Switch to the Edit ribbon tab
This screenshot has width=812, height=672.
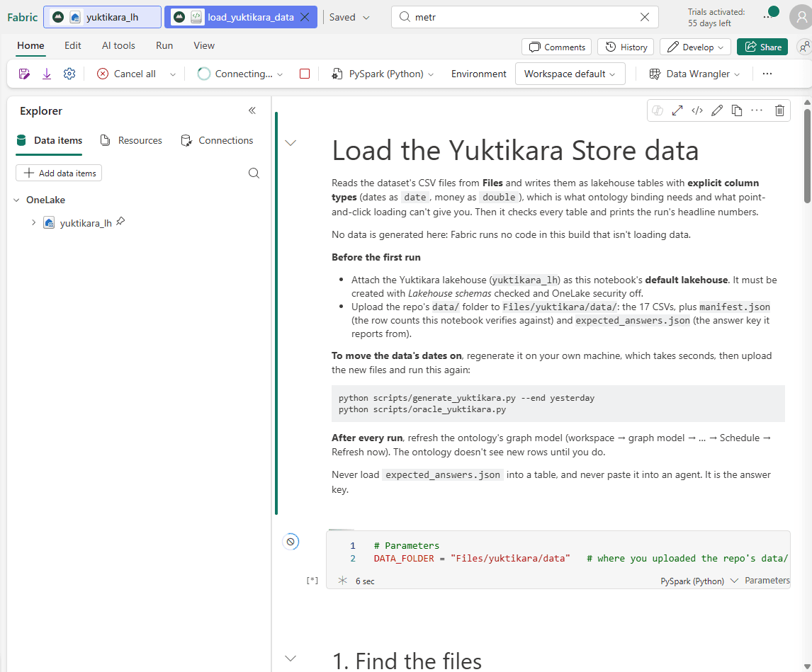pos(72,45)
